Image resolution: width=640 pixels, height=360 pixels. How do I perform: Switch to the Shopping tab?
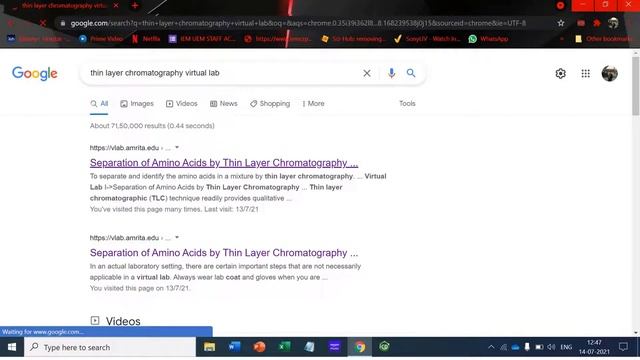tap(270, 104)
